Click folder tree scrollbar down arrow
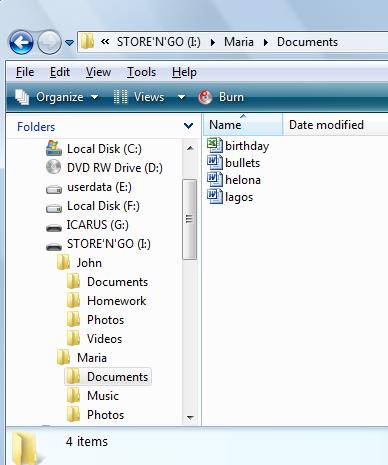Image resolution: width=388 pixels, height=465 pixels. point(190,417)
